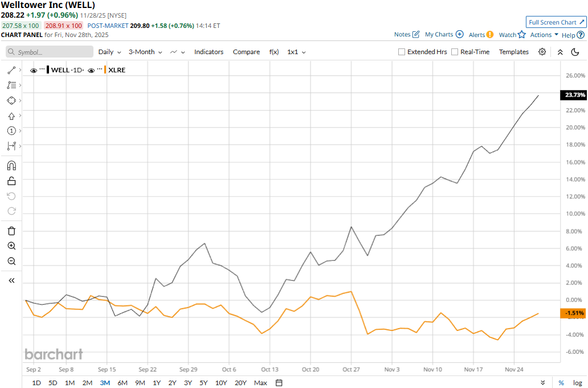The height and width of the screenshot is (388, 588).
Task: Select the Max time range
Action: [260, 383]
